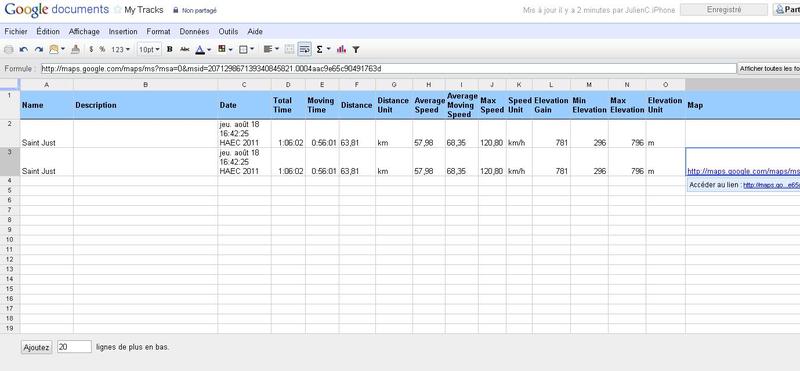Click the Total Time header cell
800x371 pixels.
click(x=288, y=105)
